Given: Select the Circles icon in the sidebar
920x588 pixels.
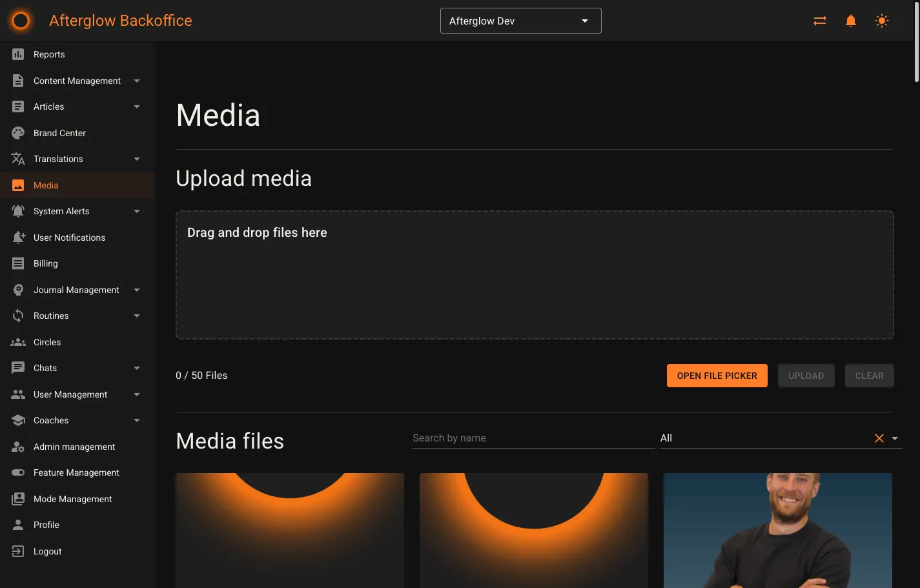Looking at the screenshot, I should pyautogui.click(x=17, y=342).
